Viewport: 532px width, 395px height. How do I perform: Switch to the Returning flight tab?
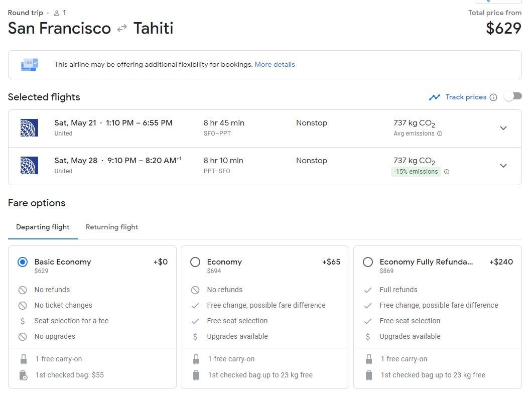[112, 227]
